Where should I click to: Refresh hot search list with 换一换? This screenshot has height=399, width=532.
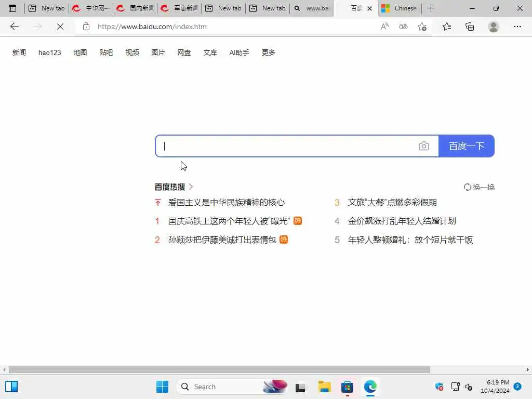pos(479,187)
